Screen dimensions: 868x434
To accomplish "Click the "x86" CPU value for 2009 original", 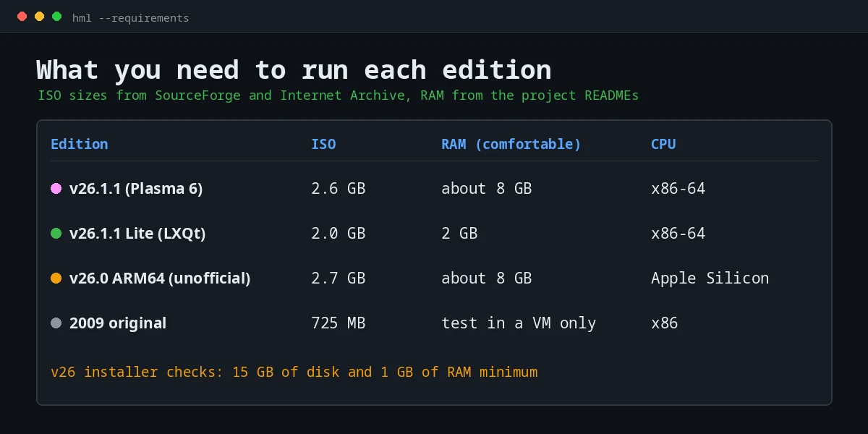I will [665, 323].
